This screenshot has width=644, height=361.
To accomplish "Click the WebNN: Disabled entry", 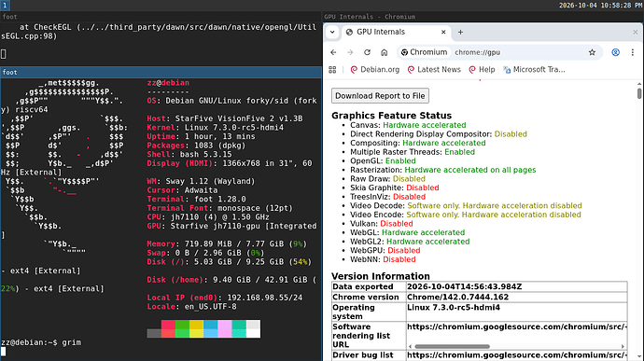I will tap(383, 259).
